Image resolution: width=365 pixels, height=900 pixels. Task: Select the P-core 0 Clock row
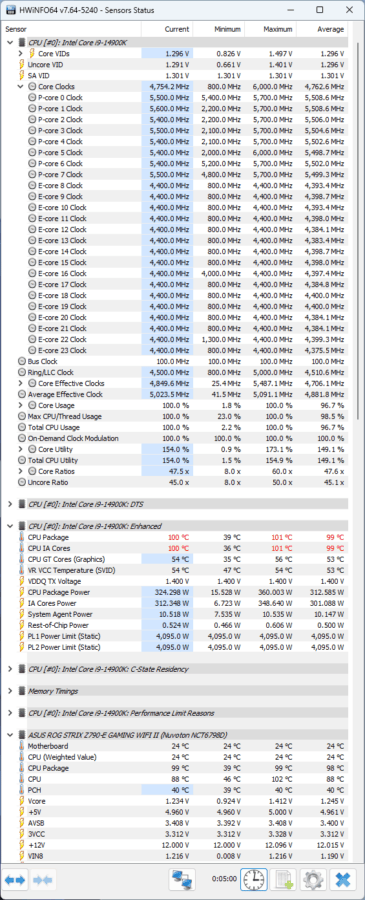[x=176, y=98]
